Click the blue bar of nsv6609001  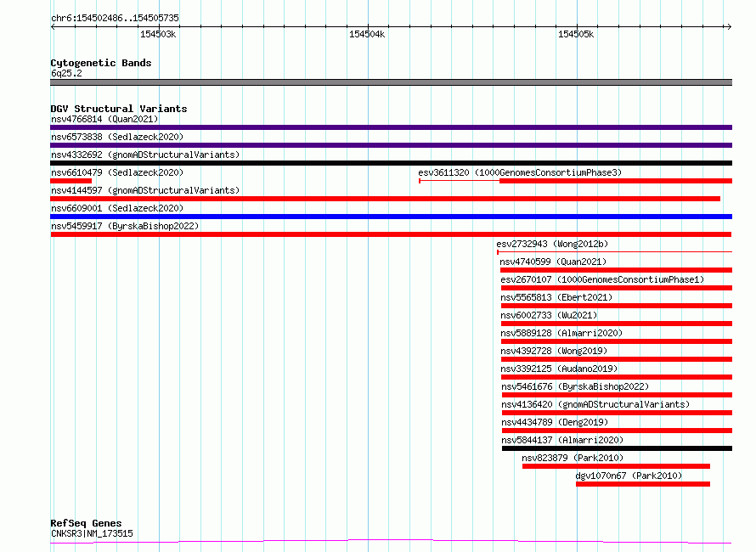391,217
